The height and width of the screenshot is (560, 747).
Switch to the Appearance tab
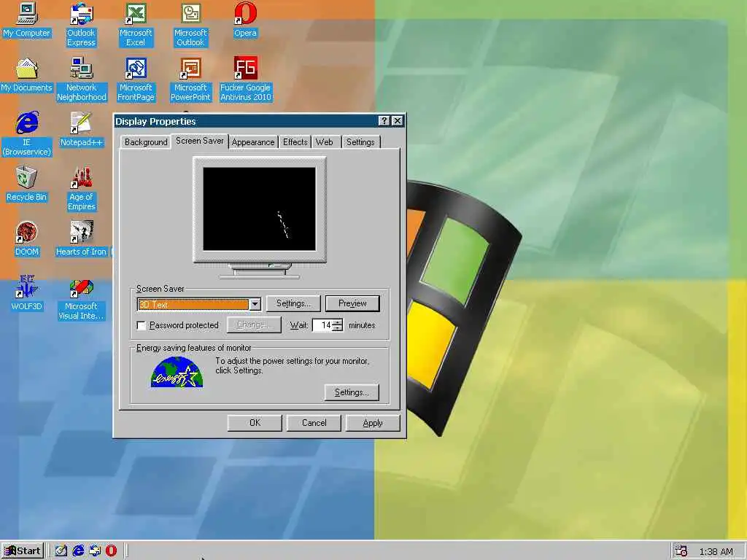[253, 142]
